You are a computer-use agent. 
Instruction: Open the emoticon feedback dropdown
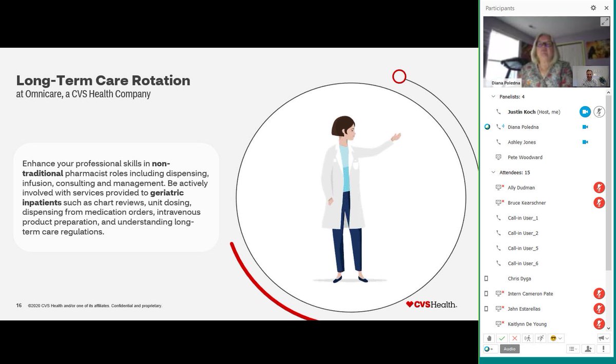point(556,338)
